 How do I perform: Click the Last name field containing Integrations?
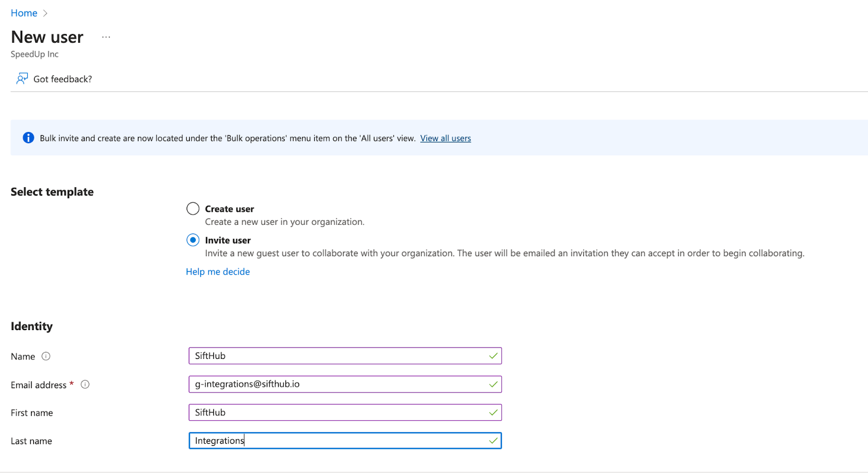coord(336,441)
